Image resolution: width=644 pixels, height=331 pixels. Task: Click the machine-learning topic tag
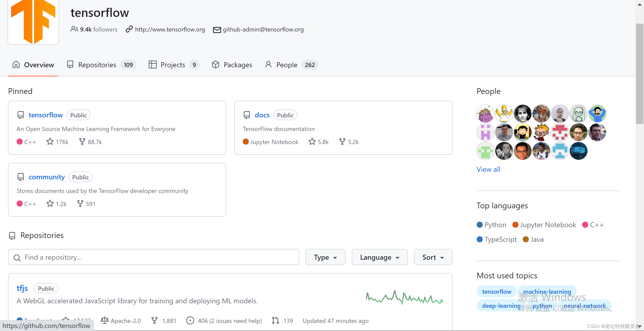click(x=547, y=291)
